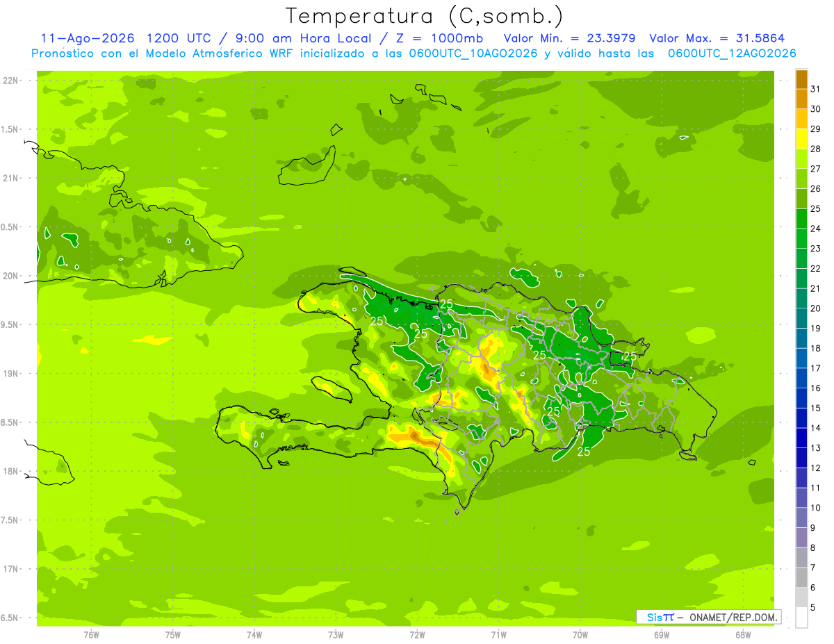Click the swatch between 22 and 23
The height and width of the screenshot is (644, 834).
801,258
